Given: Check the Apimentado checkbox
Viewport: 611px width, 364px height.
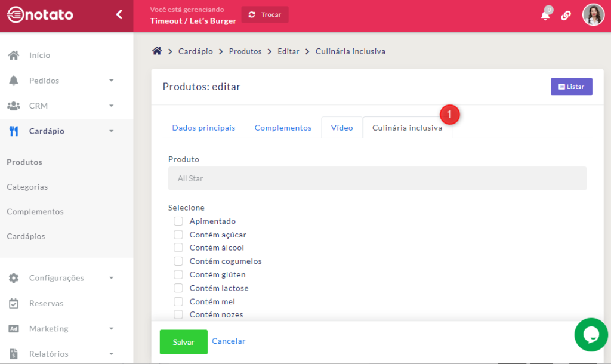Looking at the screenshot, I should (178, 221).
